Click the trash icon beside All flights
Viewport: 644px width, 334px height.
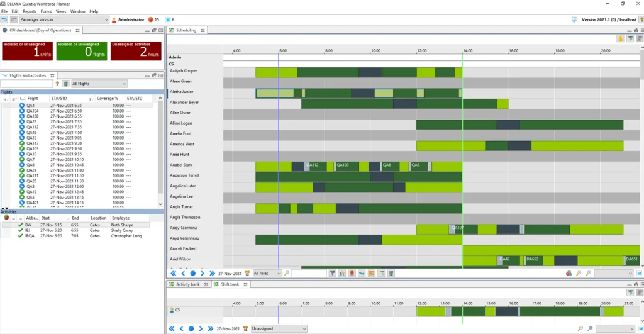point(65,84)
